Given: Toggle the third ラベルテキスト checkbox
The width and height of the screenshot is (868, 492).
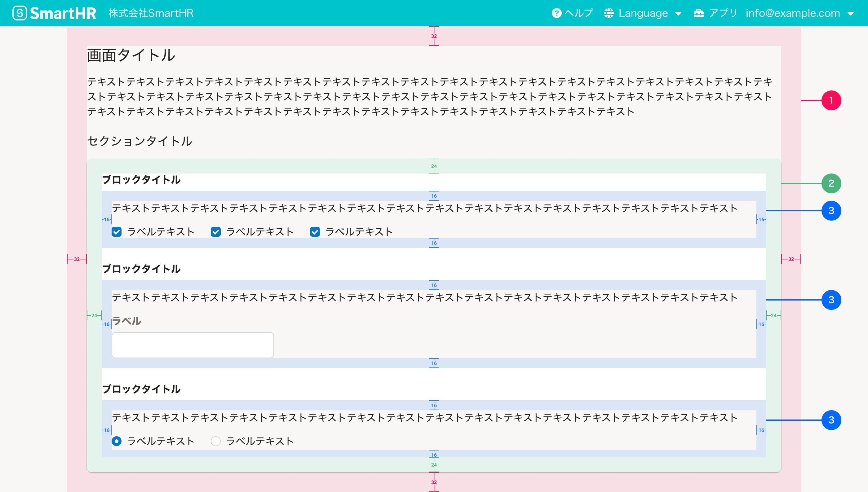Looking at the screenshot, I should 315,232.
